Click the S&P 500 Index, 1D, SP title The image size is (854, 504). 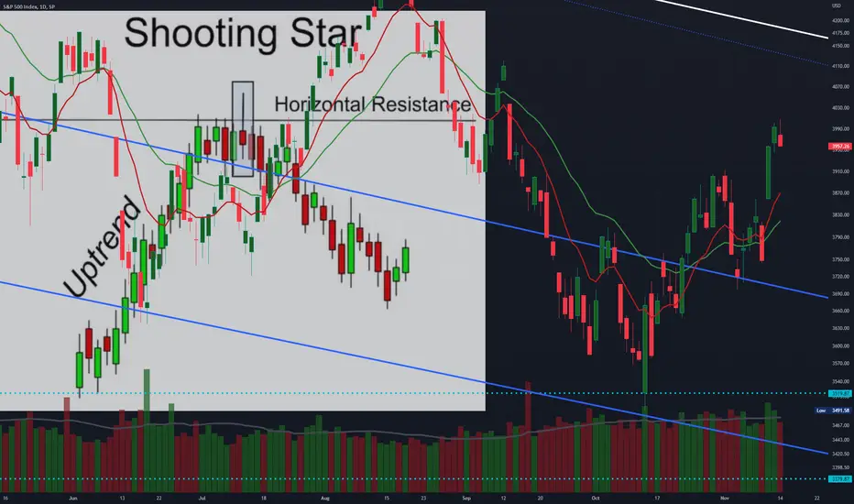[x=28, y=6]
